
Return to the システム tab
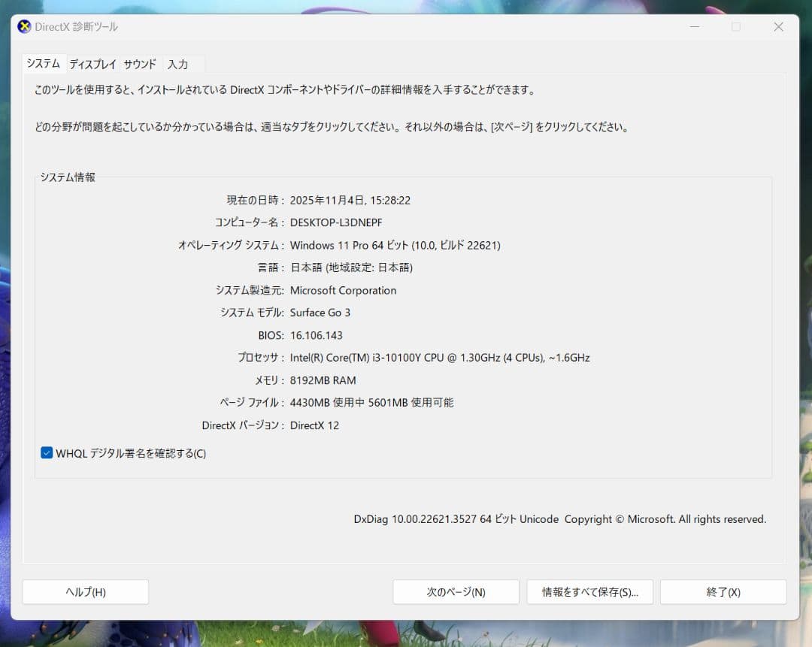tap(43, 64)
